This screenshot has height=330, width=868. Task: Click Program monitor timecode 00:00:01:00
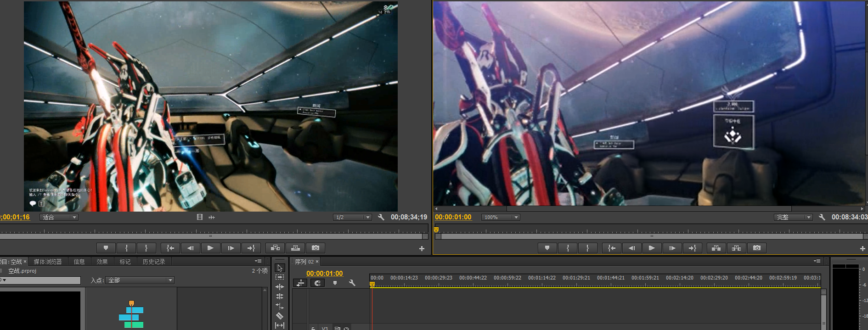(453, 217)
